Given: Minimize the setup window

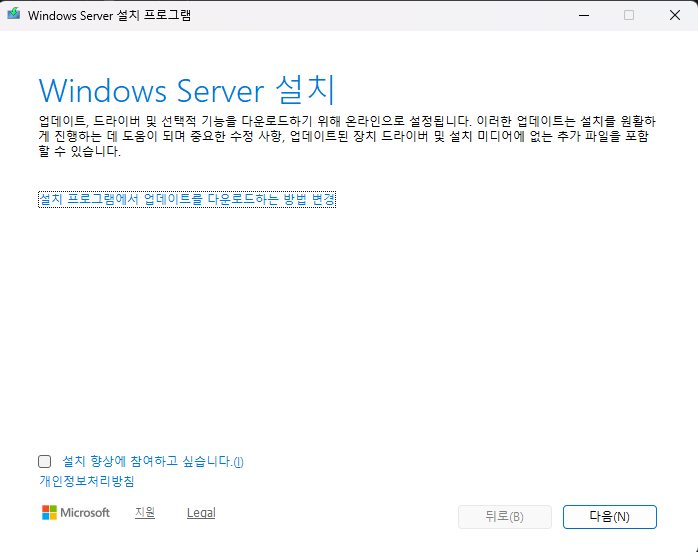Looking at the screenshot, I should coord(584,15).
